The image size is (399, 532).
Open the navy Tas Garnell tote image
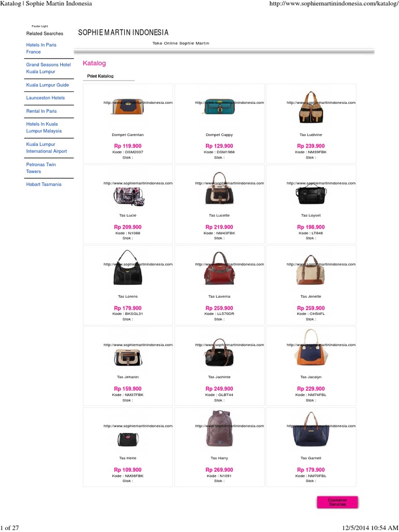tap(311, 429)
